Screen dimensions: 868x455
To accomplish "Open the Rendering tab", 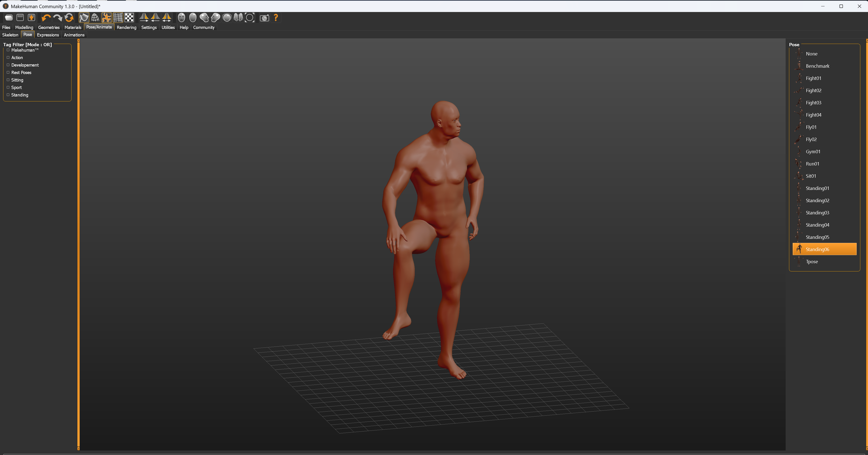I will [x=126, y=27].
